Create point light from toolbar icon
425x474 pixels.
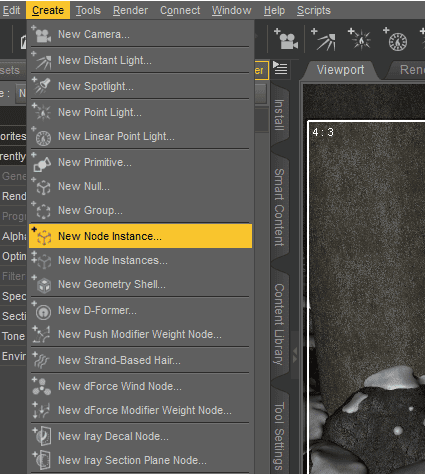[x=359, y=39]
